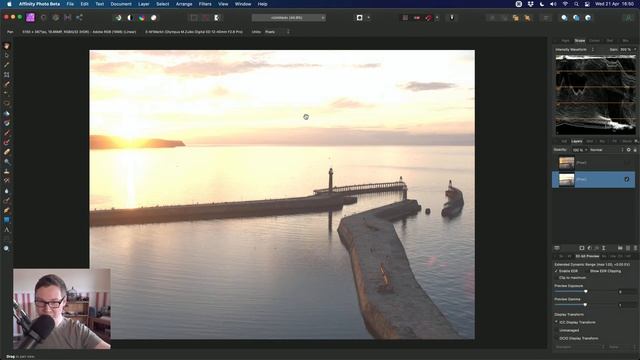Open the Filters menu
This screenshot has height=360, width=640.
205,4
